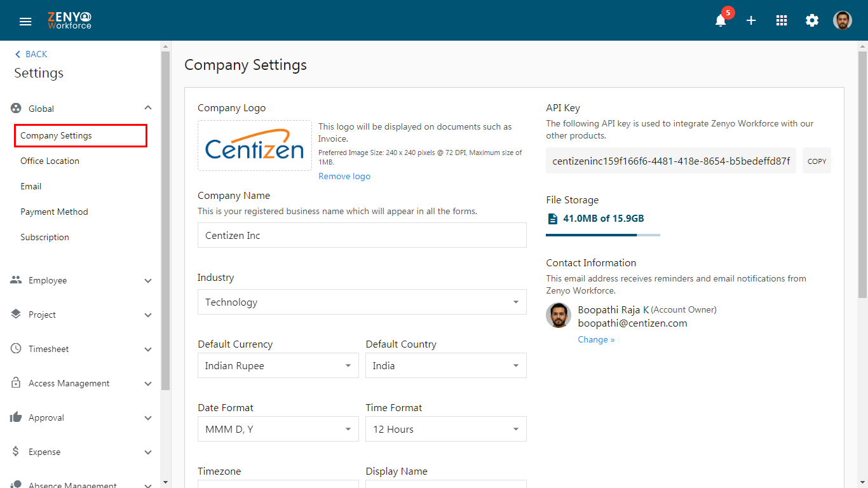Expand the Timesheet section
Image resolution: width=868 pixels, height=488 pixels.
[148, 349]
